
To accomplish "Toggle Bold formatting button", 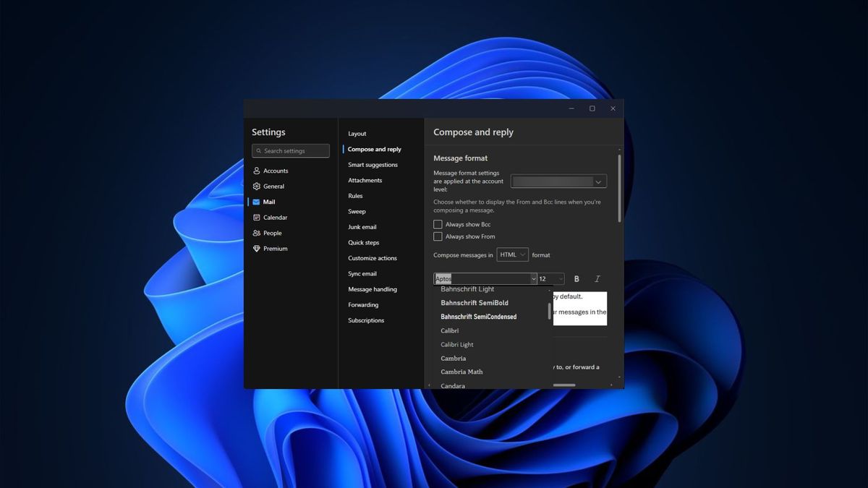I will 576,279.
